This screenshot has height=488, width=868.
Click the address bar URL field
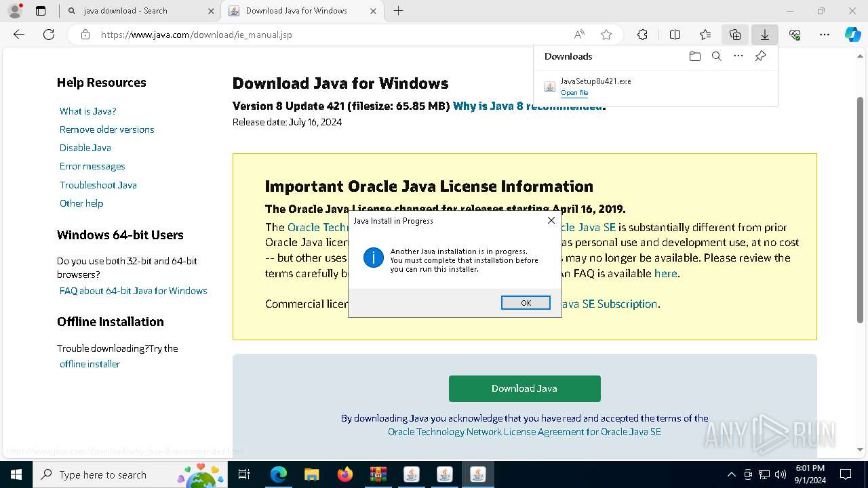pos(332,35)
